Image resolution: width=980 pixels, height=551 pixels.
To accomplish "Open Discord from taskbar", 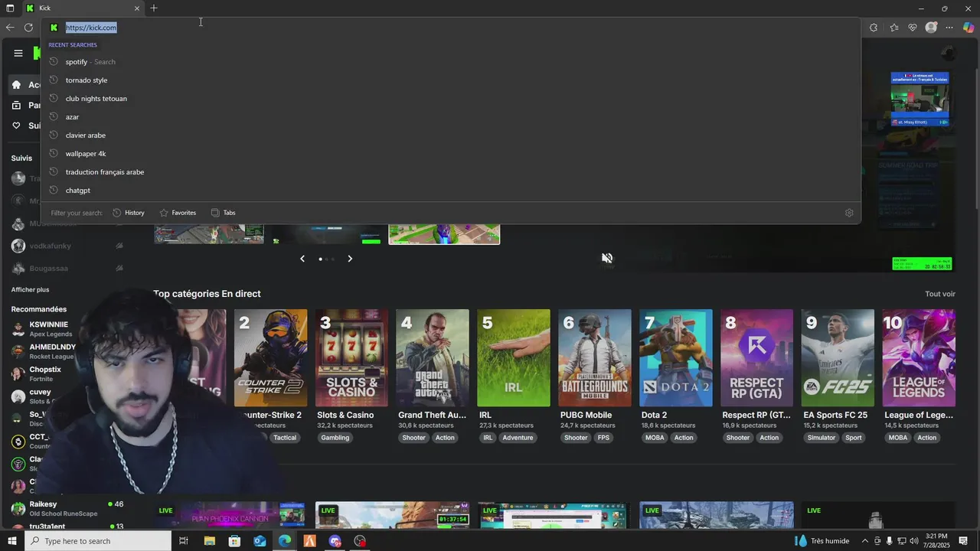I will (335, 541).
